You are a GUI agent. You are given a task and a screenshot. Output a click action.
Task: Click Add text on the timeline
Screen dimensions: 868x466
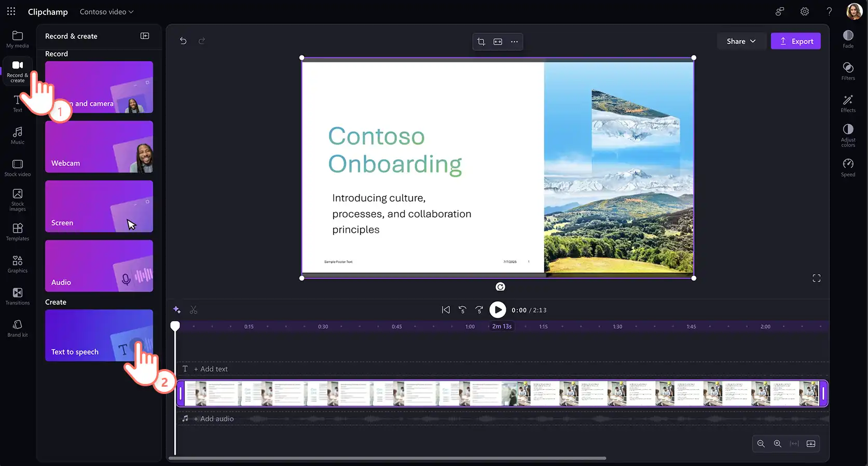tap(211, 369)
